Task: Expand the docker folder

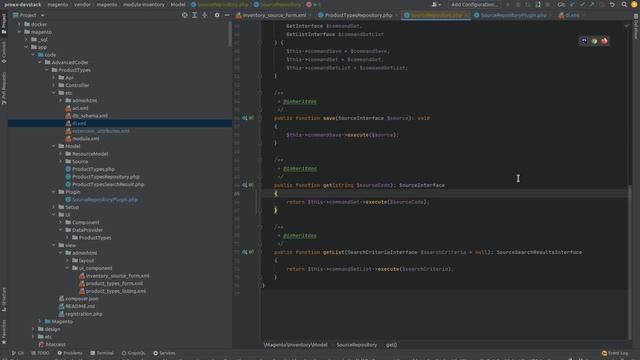Action: 19,24
